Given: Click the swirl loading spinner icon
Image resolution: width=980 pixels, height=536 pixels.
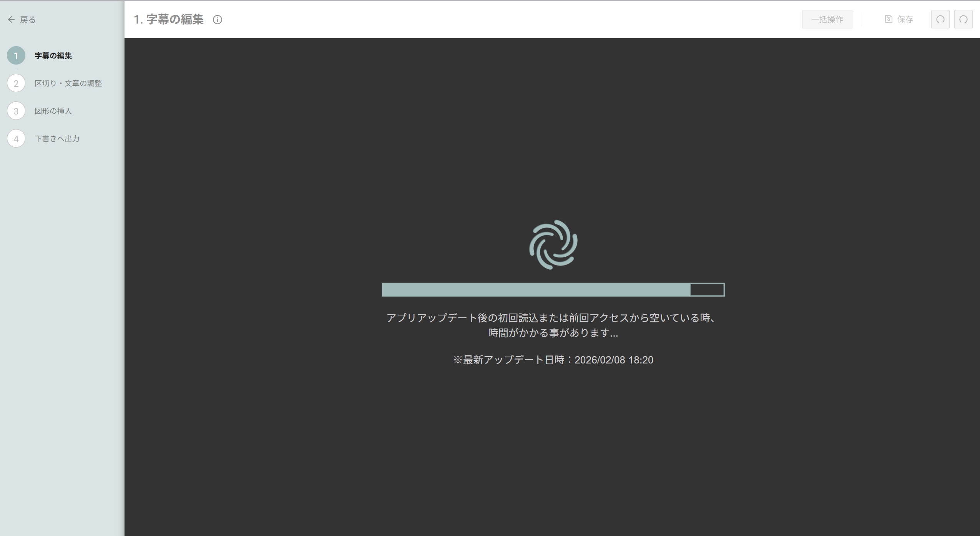Looking at the screenshot, I should [553, 244].
